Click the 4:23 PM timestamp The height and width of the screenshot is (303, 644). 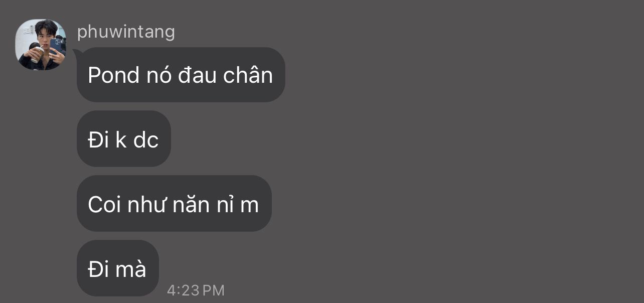point(196,290)
